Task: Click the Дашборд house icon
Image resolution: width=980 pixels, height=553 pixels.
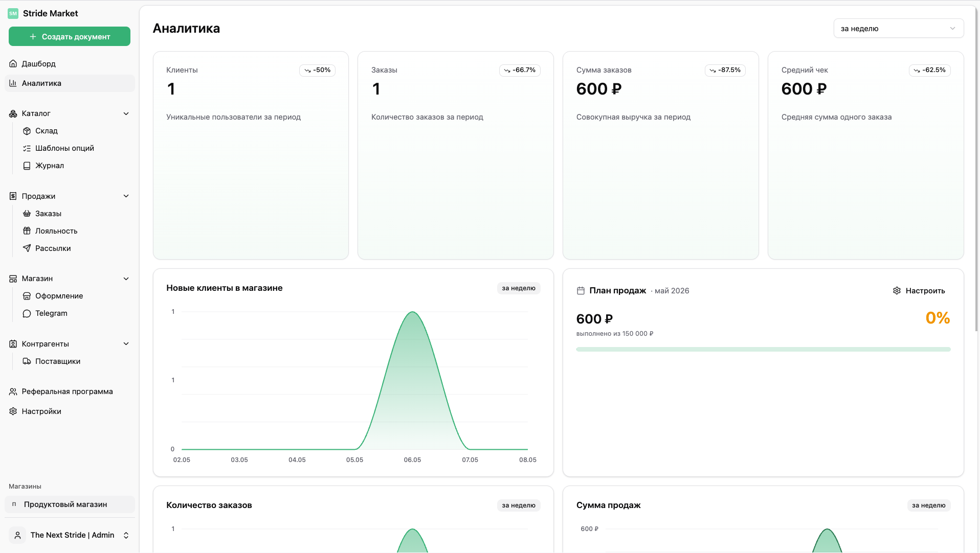Action: 13,64
